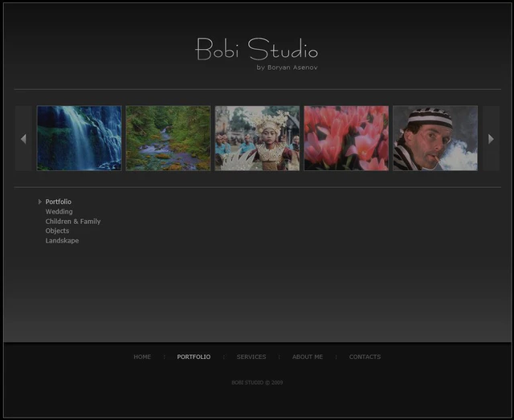Open the Children & Family category
This screenshot has width=514, height=420.
(x=73, y=222)
